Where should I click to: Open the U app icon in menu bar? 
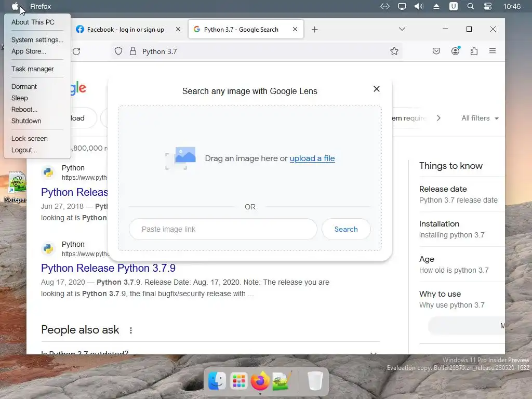453,6
